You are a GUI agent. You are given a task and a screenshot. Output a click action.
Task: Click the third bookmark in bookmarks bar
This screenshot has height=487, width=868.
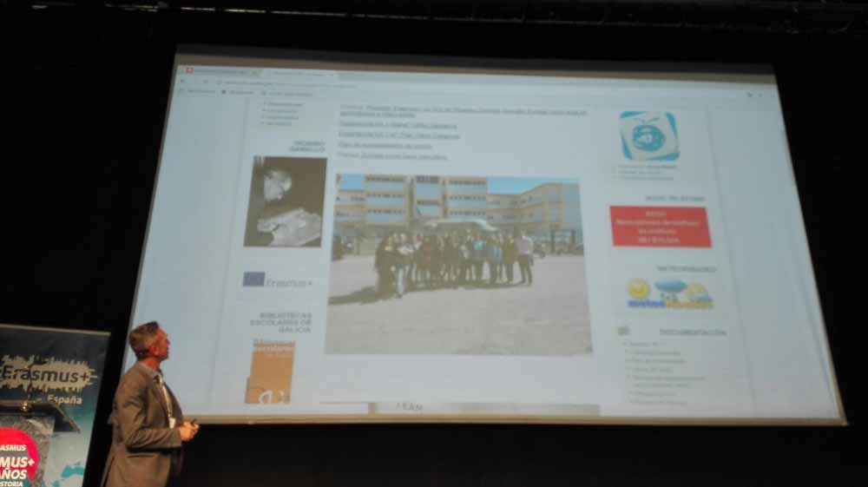(288, 93)
